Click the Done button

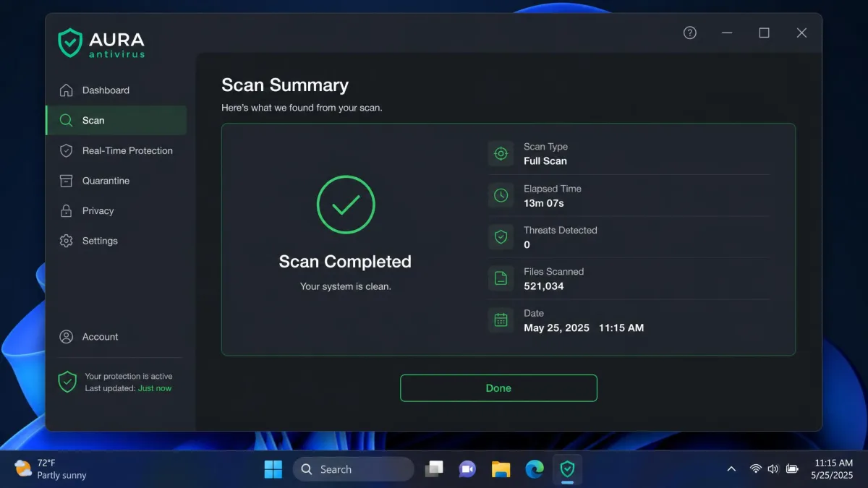[498, 388]
